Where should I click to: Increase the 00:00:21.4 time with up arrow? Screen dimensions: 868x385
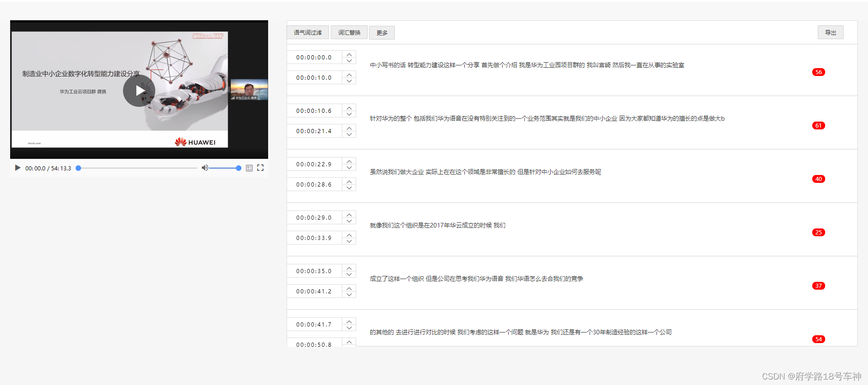point(349,128)
